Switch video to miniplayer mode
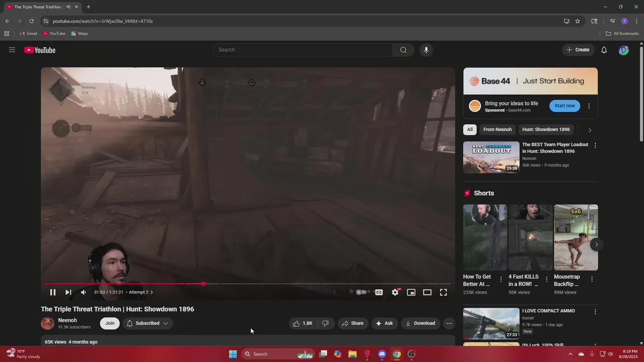644x362 pixels. click(x=411, y=292)
